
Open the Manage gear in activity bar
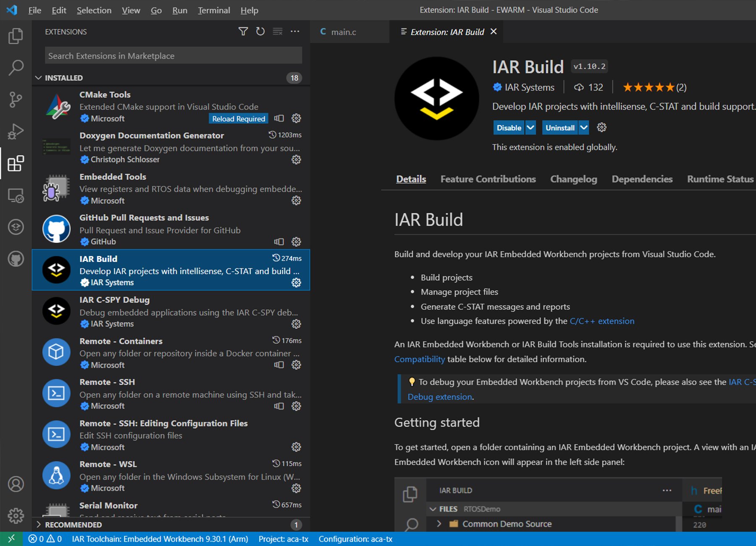point(16,516)
